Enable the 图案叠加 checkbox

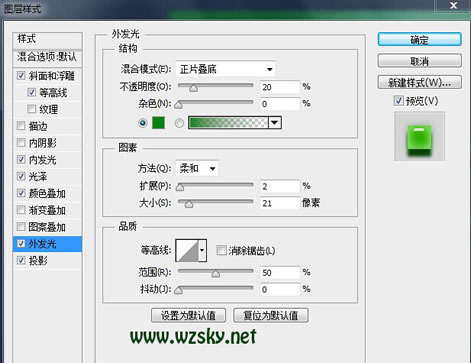[x=21, y=227]
